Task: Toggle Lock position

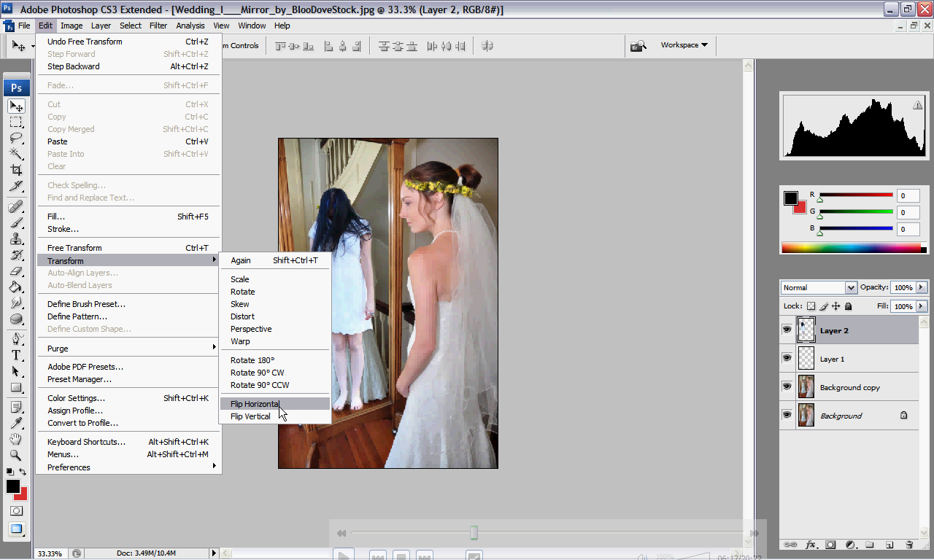Action: click(836, 306)
